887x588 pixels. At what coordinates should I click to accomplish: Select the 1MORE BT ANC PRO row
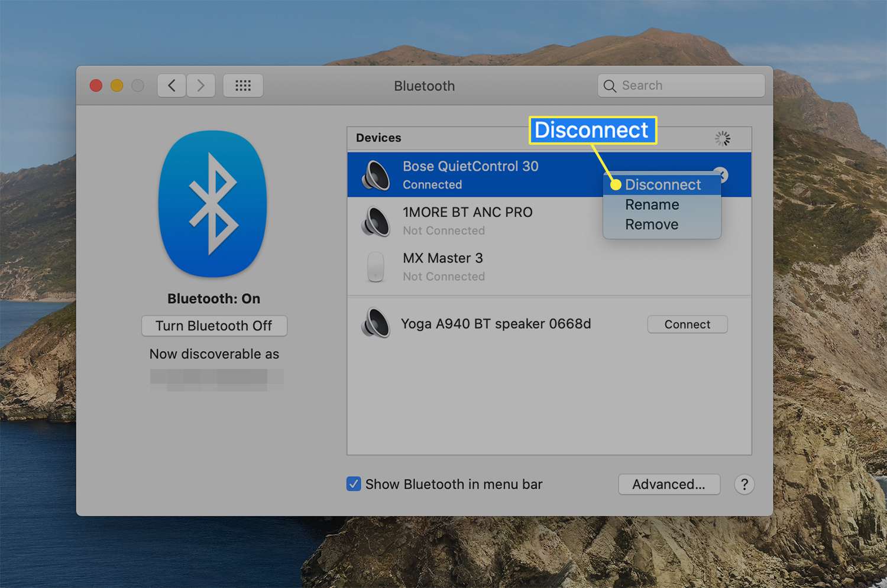pyautogui.click(x=549, y=221)
